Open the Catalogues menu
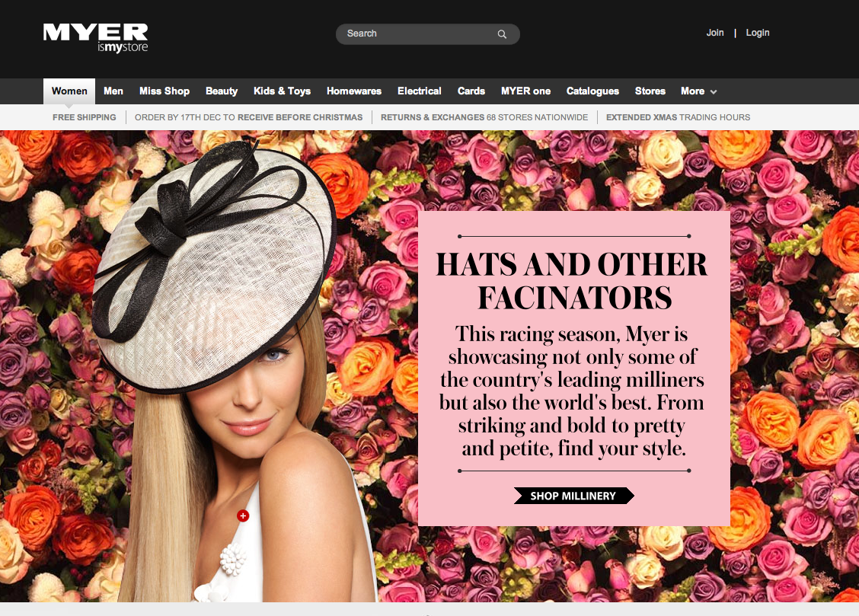859x616 pixels. [592, 91]
